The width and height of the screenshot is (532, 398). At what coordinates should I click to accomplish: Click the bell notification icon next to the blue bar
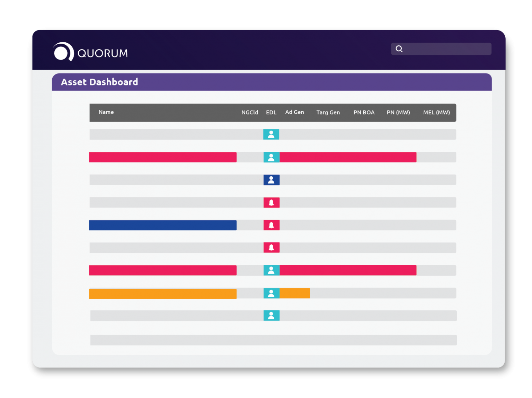pyautogui.click(x=272, y=225)
